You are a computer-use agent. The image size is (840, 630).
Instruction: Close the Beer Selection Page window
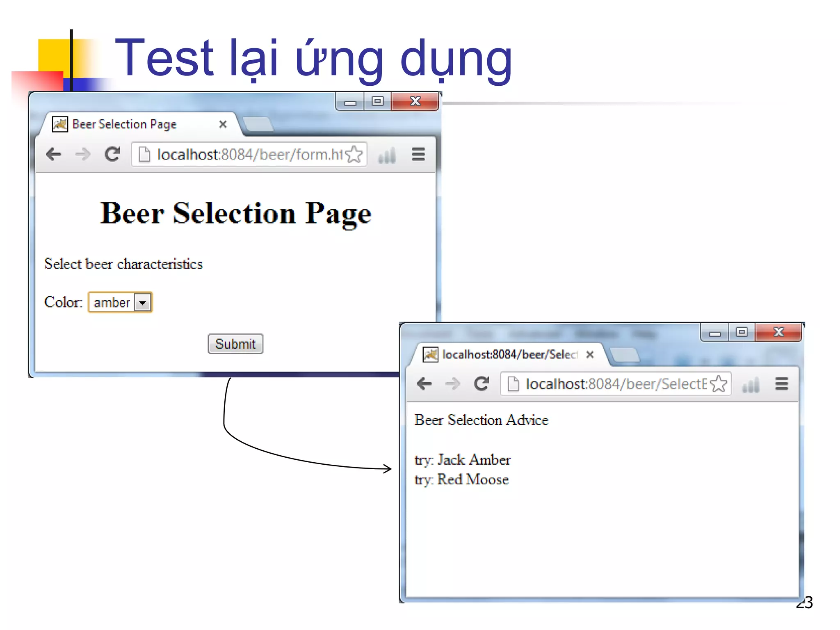click(x=415, y=101)
